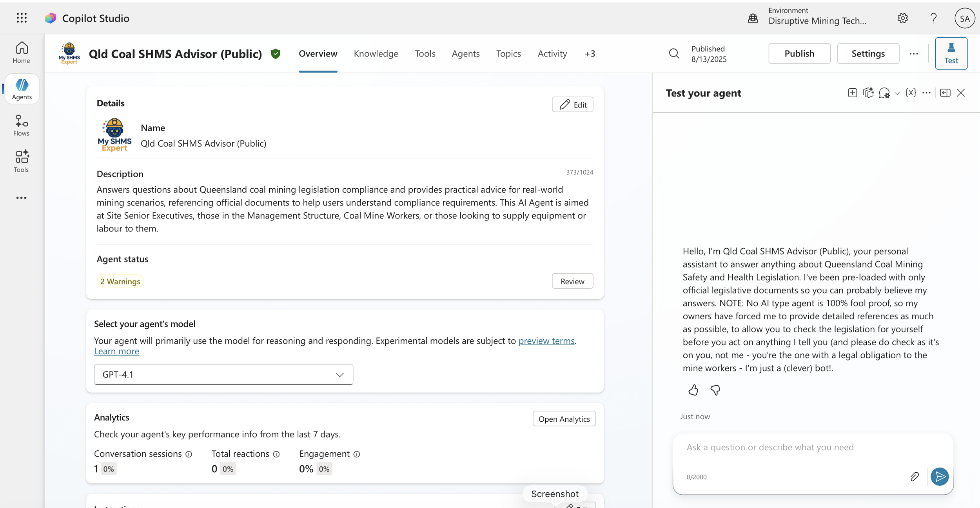Open agent more options ellipsis near Settings
980x508 pixels.
[914, 54]
